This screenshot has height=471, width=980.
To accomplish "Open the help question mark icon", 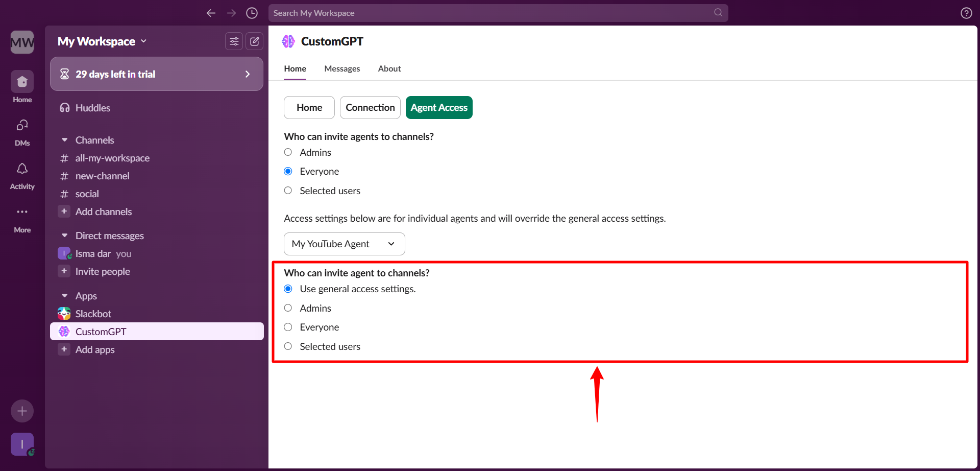I will click(966, 13).
